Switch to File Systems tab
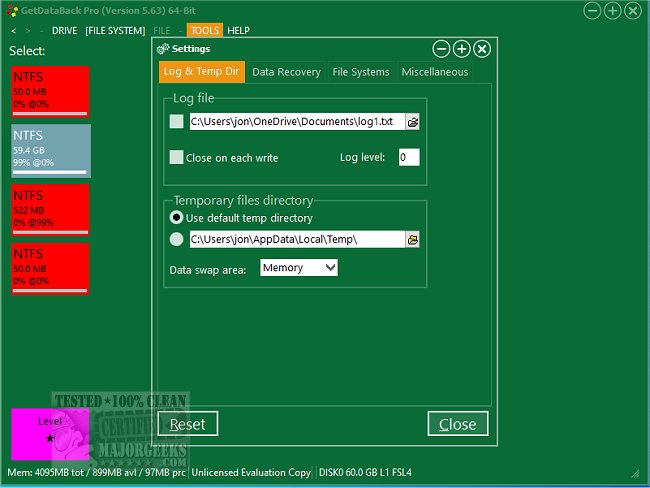This screenshot has height=488, width=650. pyautogui.click(x=361, y=72)
